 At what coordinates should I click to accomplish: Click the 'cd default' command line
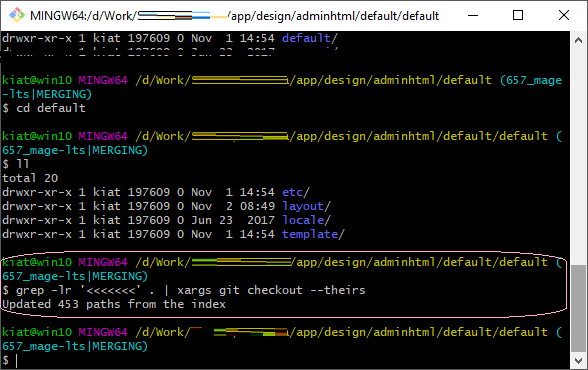(44, 108)
